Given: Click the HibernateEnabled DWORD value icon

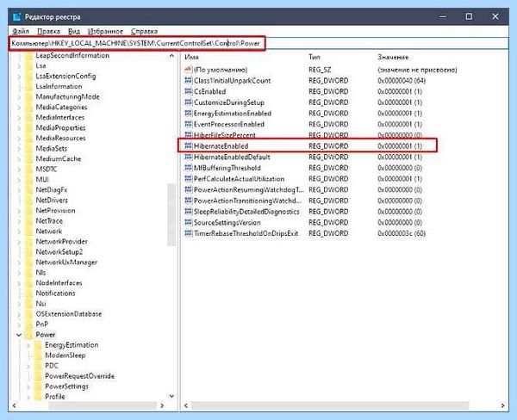Looking at the screenshot, I should [188, 146].
